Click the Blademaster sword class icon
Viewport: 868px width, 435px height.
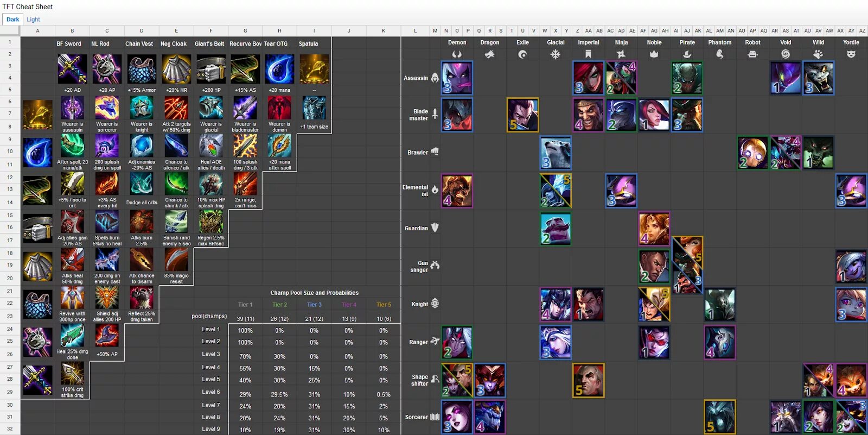(x=435, y=114)
